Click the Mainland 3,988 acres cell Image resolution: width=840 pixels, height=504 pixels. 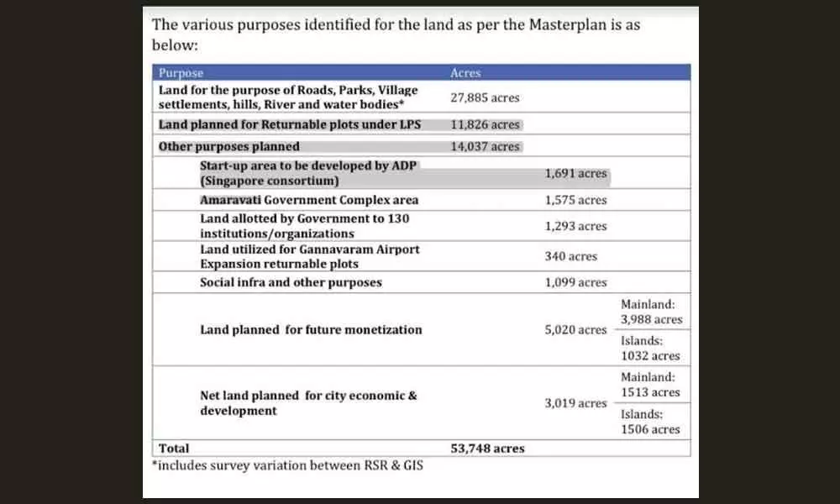click(651, 312)
